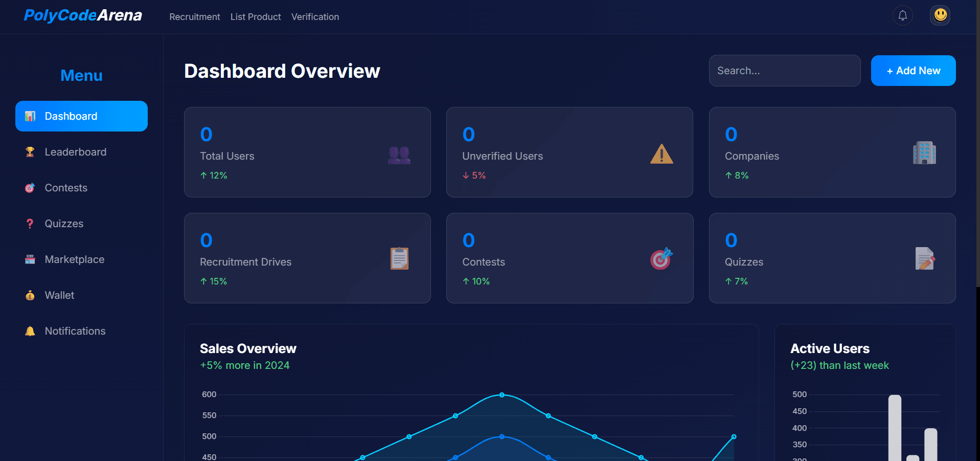Open the Wallet sidebar item

59,295
